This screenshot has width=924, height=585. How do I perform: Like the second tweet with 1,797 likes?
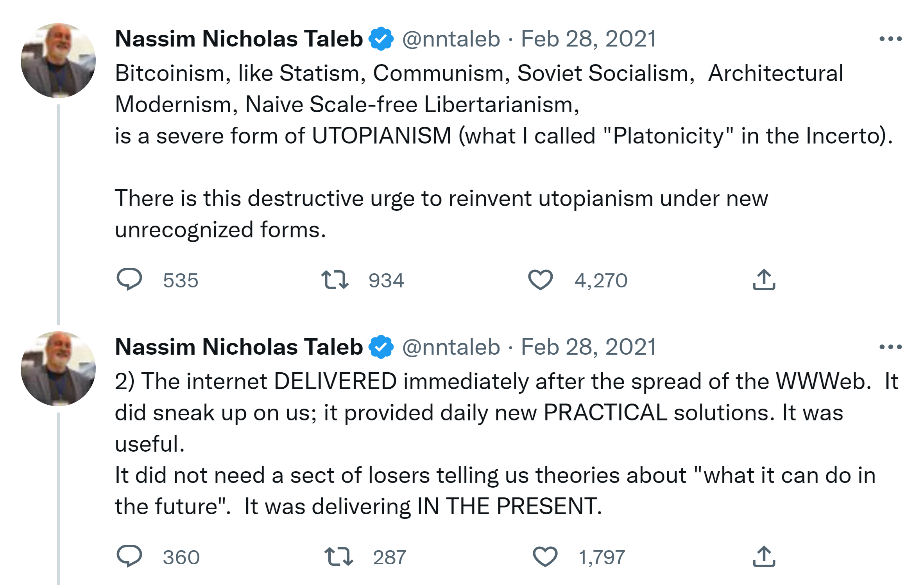pos(545,556)
